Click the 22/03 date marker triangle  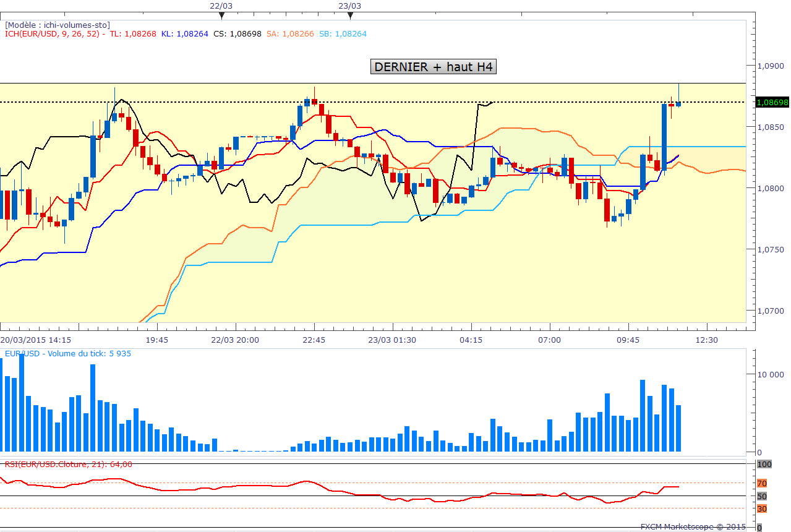pos(221,15)
